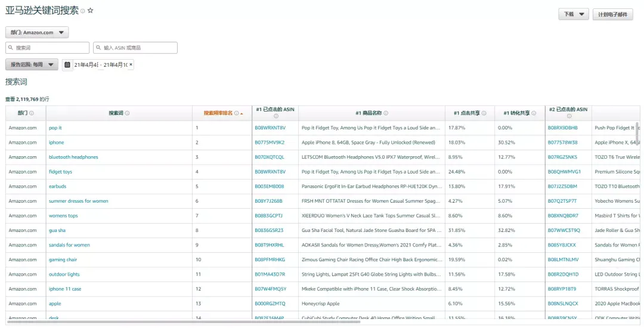This screenshot has width=644, height=328.
Task: Clear the date range with the × icon
Action: click(131, 64)
